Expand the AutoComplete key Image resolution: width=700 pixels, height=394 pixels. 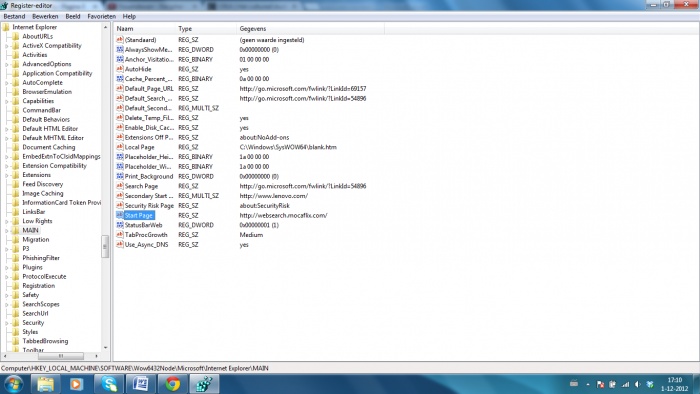tap(7, 83)
